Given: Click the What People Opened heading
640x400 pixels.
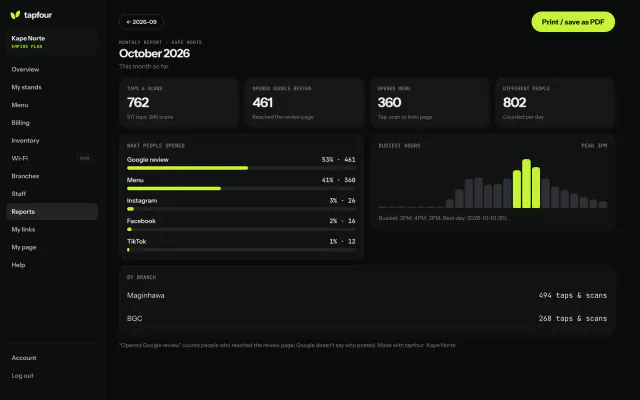Looking at the screenshot, I should coord(156,146).
